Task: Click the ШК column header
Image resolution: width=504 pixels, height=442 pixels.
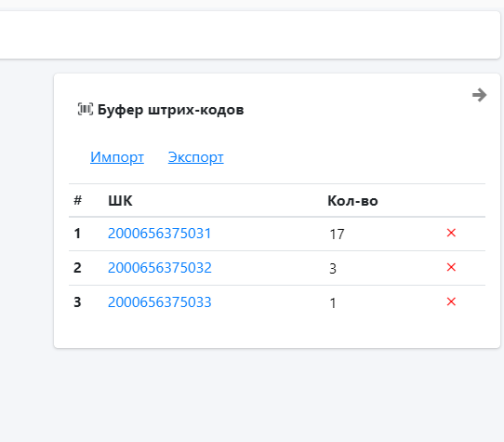Action: point(120,201)
